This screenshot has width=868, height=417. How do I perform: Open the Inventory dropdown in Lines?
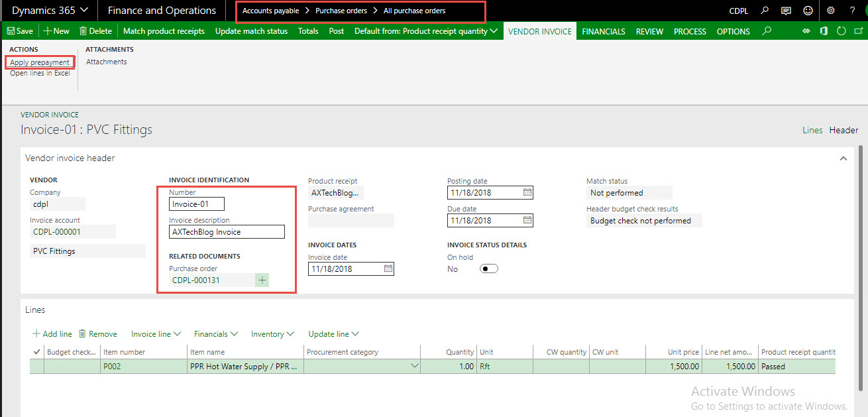click(x=273, y=334)
